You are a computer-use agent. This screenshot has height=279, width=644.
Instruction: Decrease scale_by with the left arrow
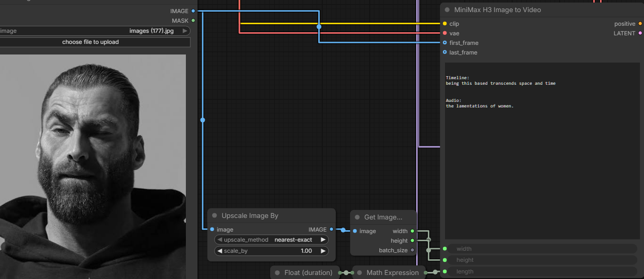[220, 251]
